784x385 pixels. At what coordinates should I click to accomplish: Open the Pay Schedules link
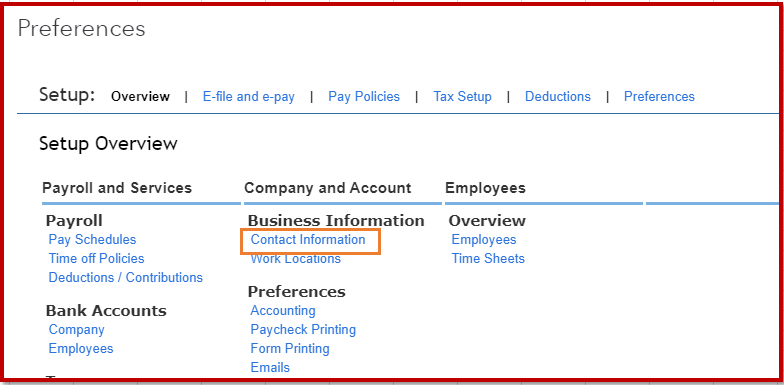[92, 240]
